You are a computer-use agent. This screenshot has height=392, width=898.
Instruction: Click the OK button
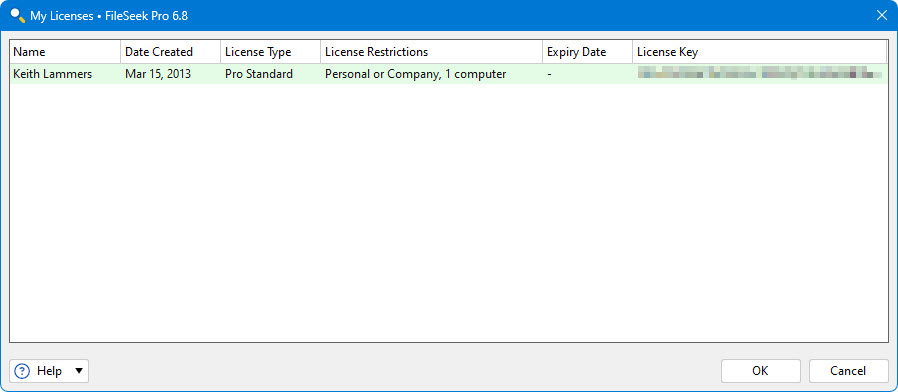[x=760, y=371]
